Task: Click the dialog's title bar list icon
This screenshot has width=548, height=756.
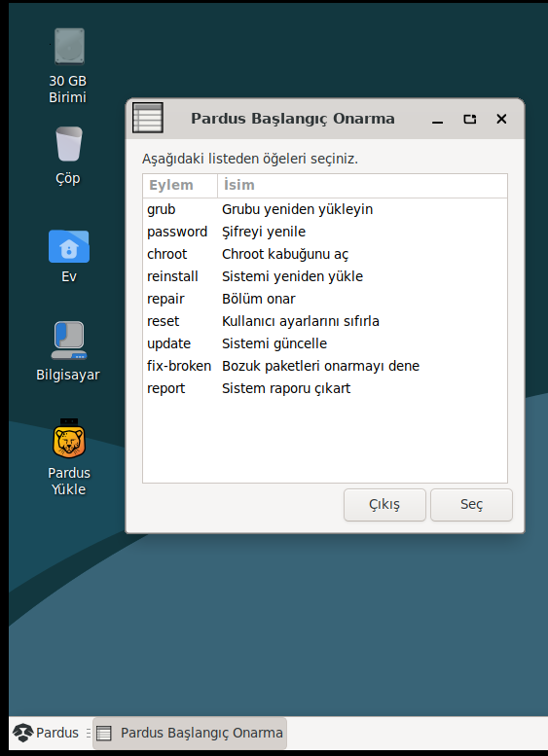Action: tap(148, 118)
